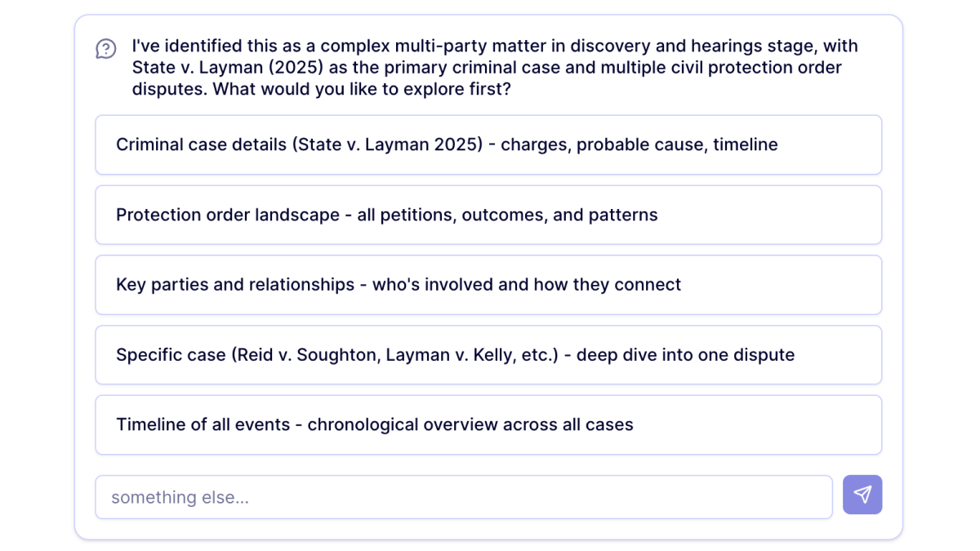Screen dimensions: 980x551
Task: Click the question bubble icon
Action: coord(106,49)
